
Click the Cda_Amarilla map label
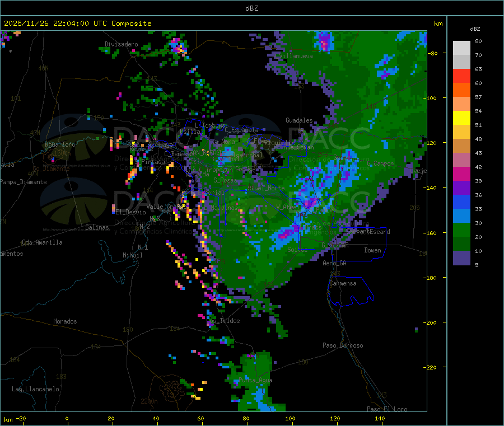click(42, 242)
